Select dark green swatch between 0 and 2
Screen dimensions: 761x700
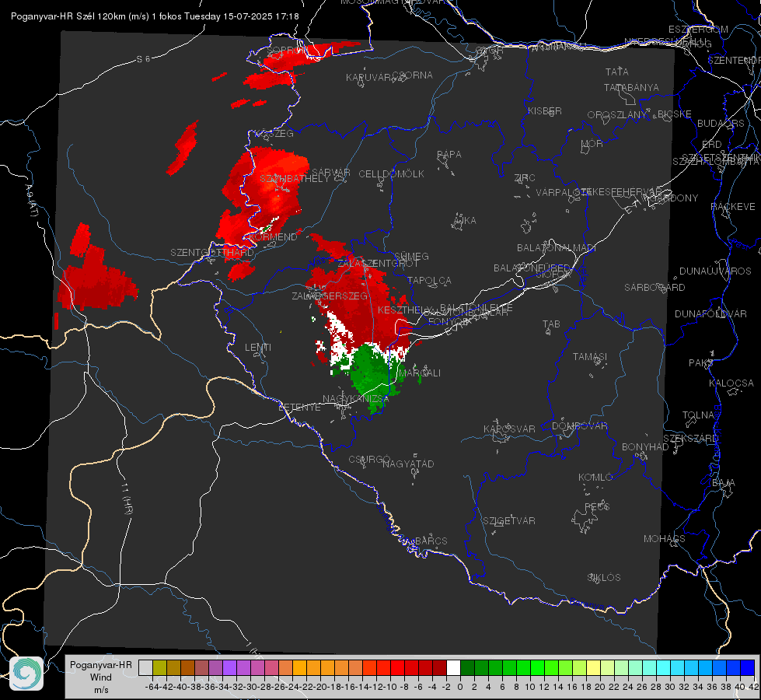(x=467, y=667)
